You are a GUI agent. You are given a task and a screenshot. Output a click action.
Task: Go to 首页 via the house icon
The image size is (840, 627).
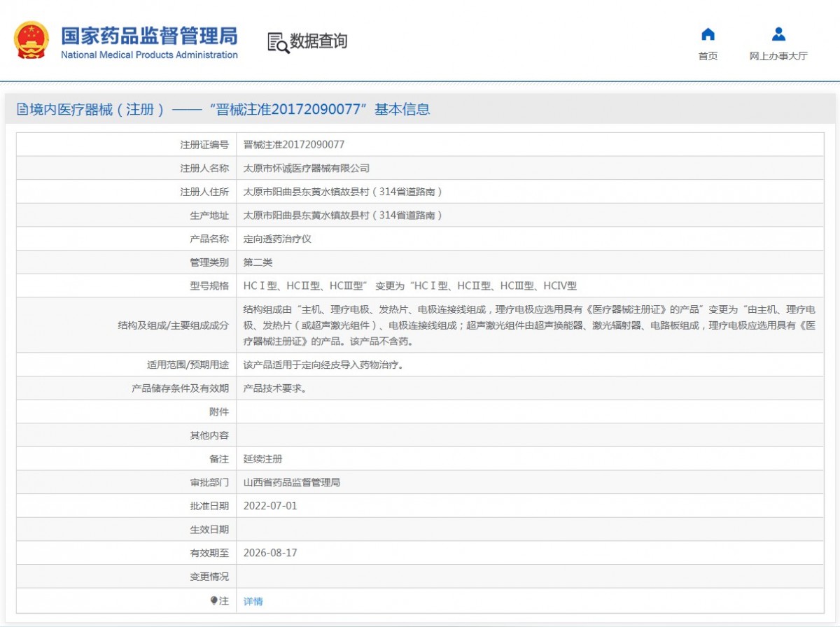[x=708, y=34]
